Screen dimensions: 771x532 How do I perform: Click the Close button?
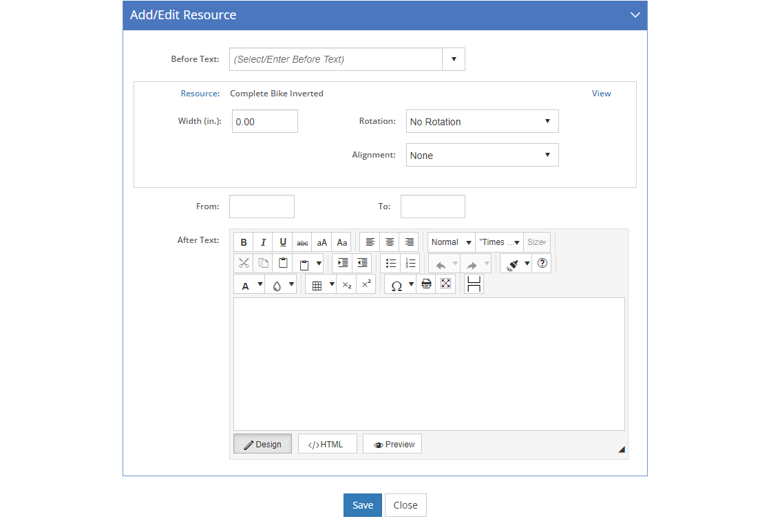pyautogui.click(x=405, y=505)
